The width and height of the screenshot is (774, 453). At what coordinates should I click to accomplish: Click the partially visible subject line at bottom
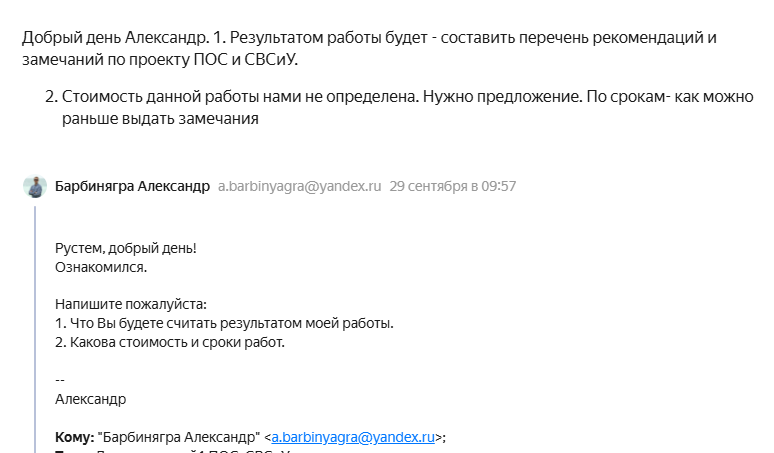(200, 451)
